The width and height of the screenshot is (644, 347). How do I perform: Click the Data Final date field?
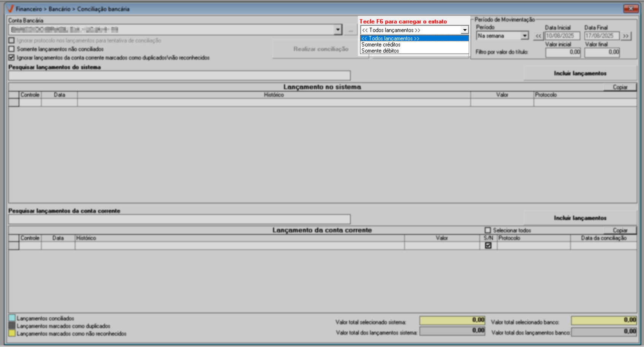click(602, 36)
